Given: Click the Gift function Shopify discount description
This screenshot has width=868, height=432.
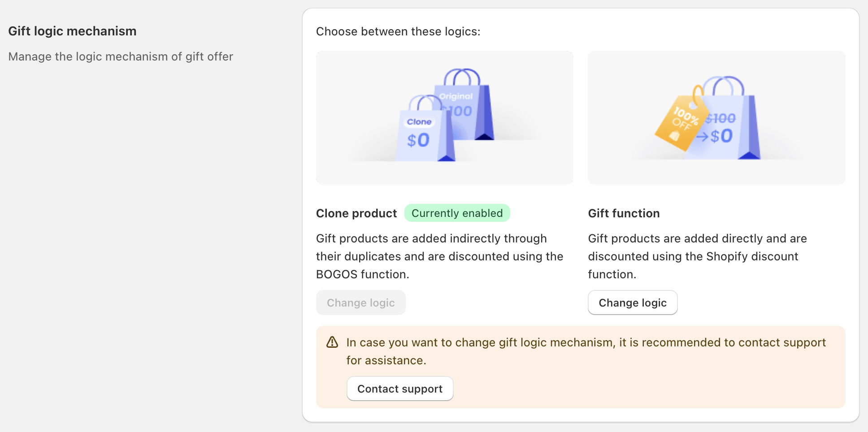Looking at the screenshot, I should (x=698, y=256).
